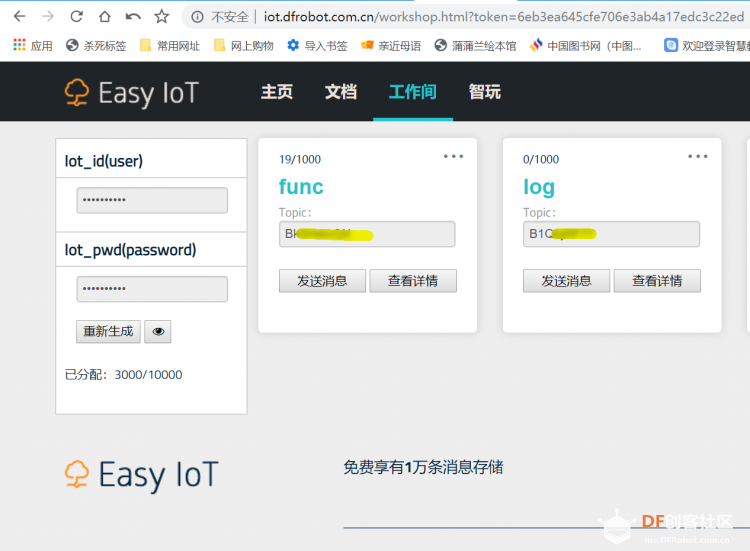Open the 欢迎登录智慧 bookmark
The height and width of the screenshot is (551, 750).
pyautogui.click(x=707, y=45)
